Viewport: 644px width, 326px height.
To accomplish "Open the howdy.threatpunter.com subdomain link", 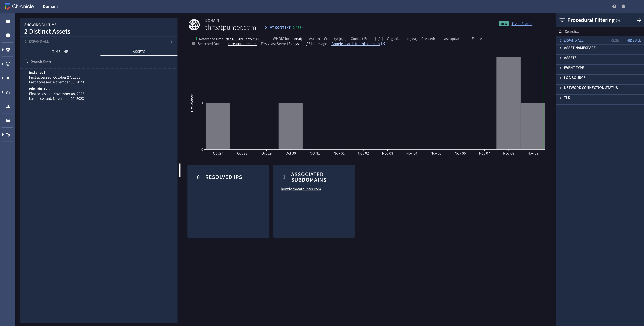I will pyautogui.click(x=301, y=189).
